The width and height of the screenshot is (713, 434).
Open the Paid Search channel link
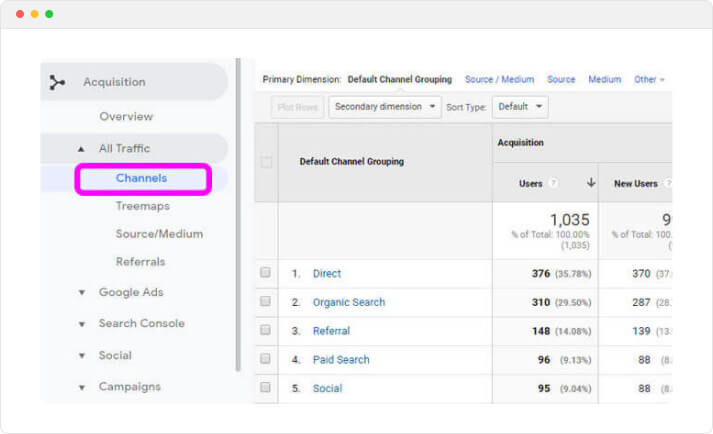coord(341,359)
